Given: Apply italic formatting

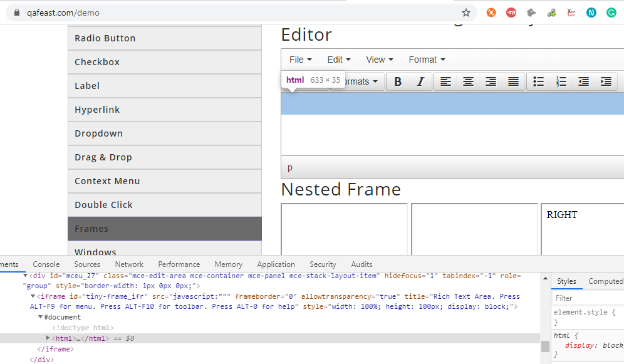Looking at the screenshot, I should [420, 81].
